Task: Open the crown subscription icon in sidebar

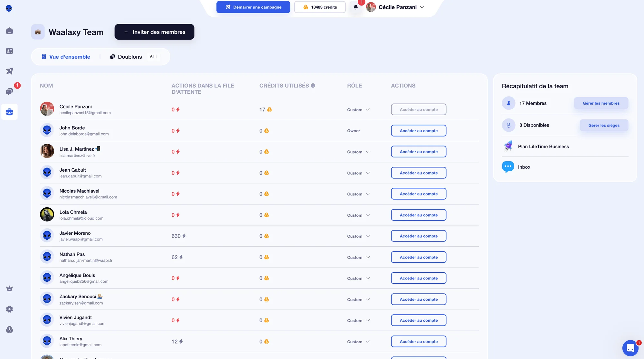Action: [9, 289]
